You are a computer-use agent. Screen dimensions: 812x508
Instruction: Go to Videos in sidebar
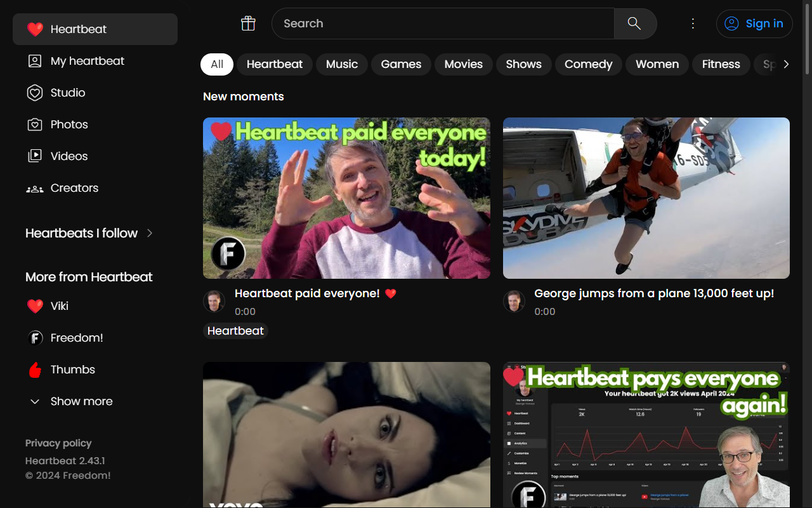click(95, 156)
